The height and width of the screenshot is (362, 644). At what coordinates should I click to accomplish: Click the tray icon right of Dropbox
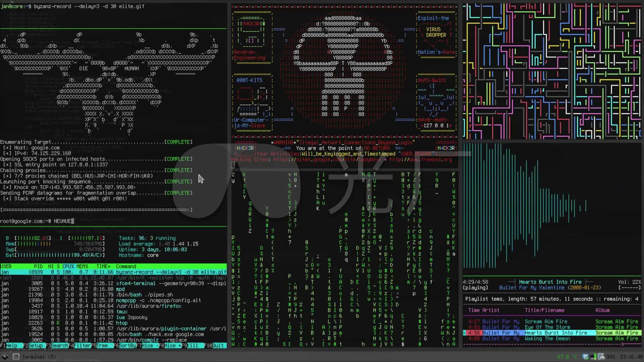coord(593,357)
